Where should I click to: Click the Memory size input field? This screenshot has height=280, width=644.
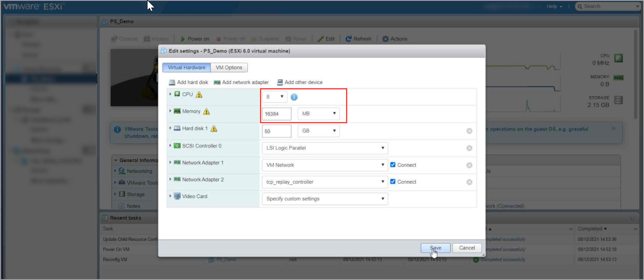[277, 114]
